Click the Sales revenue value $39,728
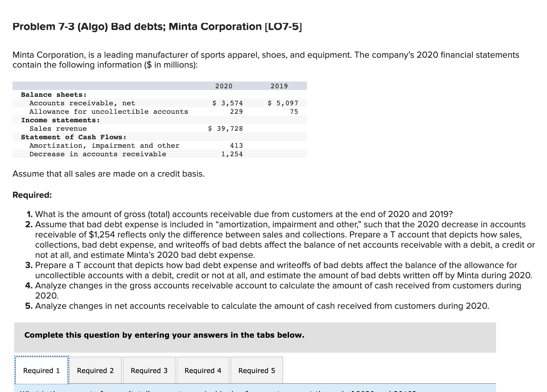 [x=225, y=128]
